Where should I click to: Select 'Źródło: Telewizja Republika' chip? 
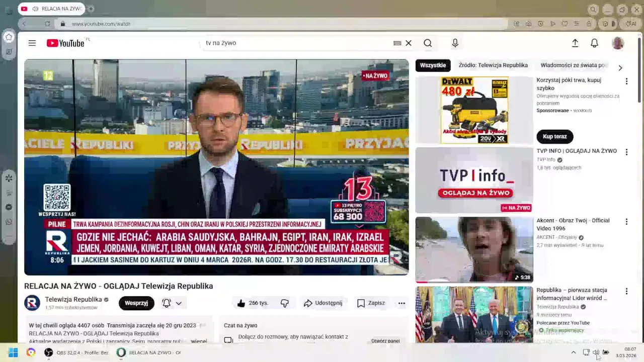pos(493,65)
